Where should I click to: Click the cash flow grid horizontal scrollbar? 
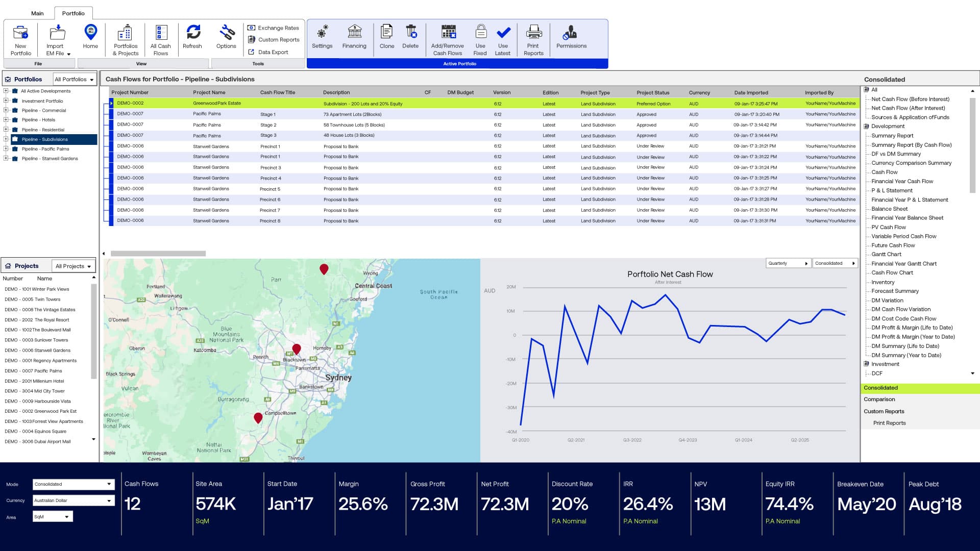pos(158,254)
